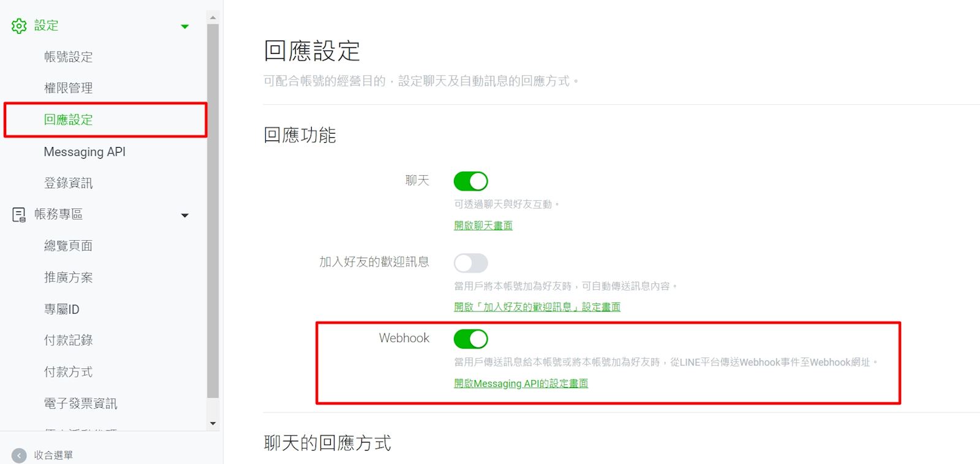Go to Messaging API settings page

(x=85, y=152)
